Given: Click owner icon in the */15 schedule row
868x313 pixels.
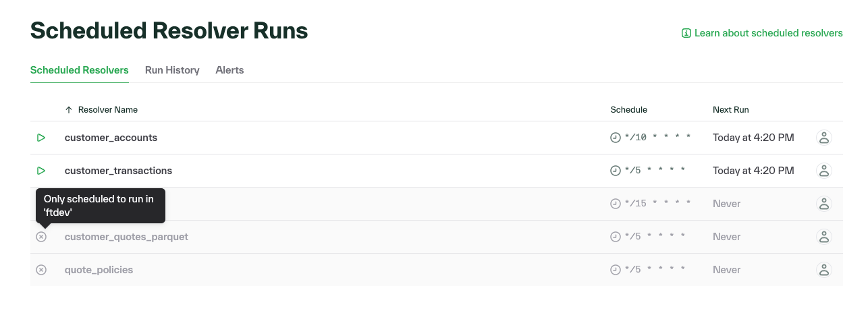Looking at the screenshot, I should point(823,204).
